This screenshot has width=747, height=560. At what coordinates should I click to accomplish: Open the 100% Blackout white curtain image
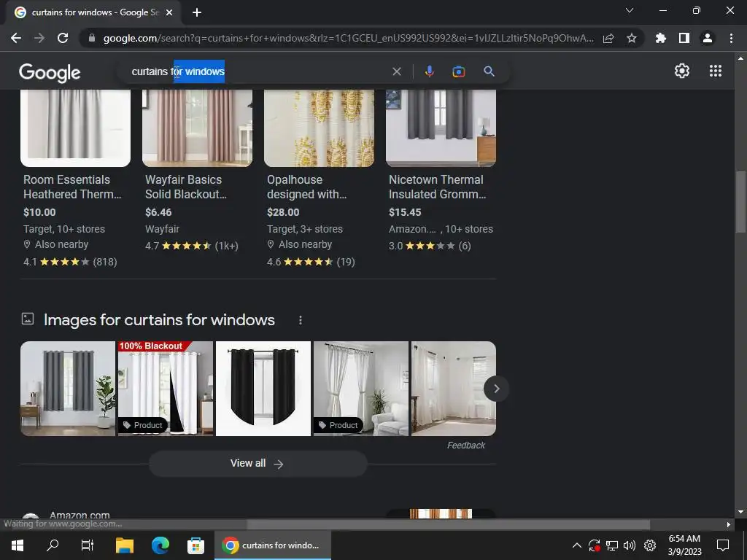tap(166, 389)
